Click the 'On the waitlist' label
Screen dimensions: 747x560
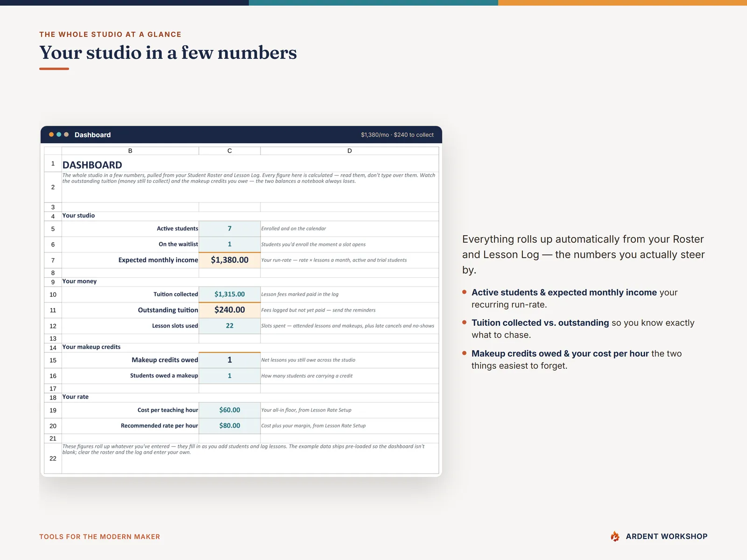(x=178, y=244)
